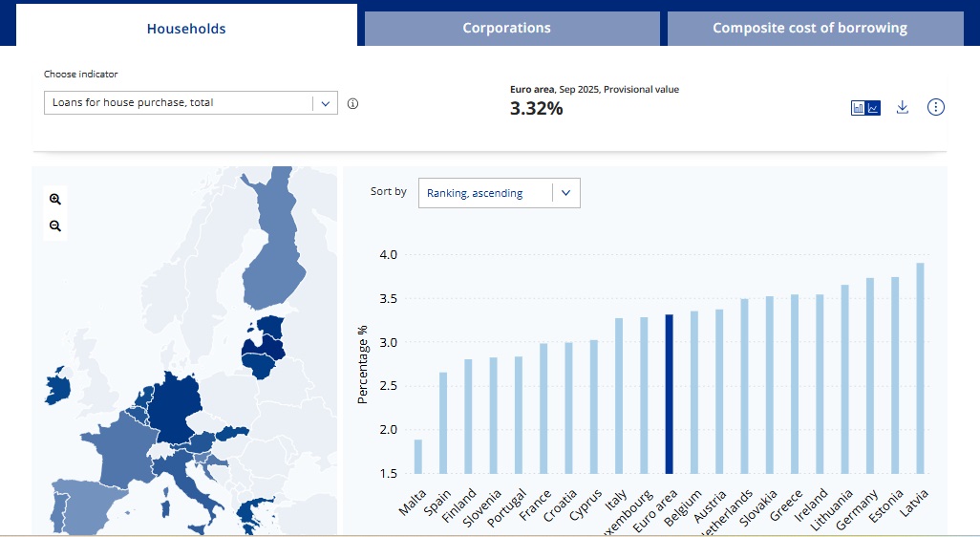Switch to the Corporations tab
Screen dimensions: 980x537
[506, 28]
